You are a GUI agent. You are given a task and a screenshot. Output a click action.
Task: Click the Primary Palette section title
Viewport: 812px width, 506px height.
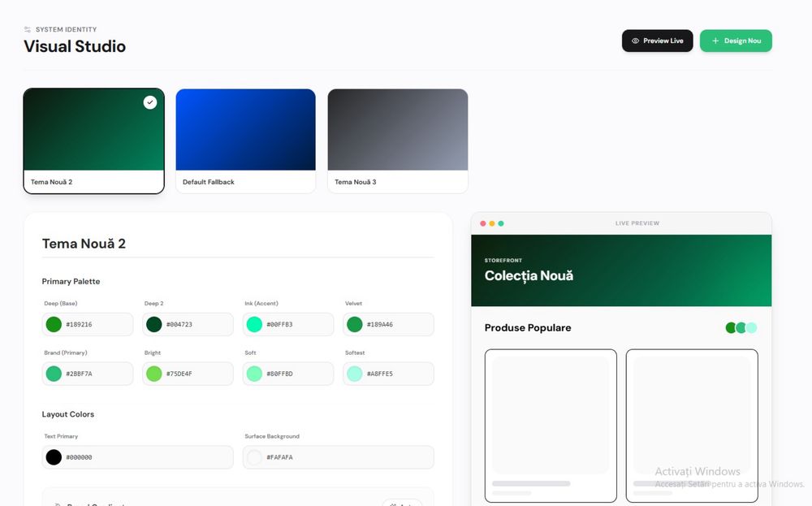click(x=71, y=281)
